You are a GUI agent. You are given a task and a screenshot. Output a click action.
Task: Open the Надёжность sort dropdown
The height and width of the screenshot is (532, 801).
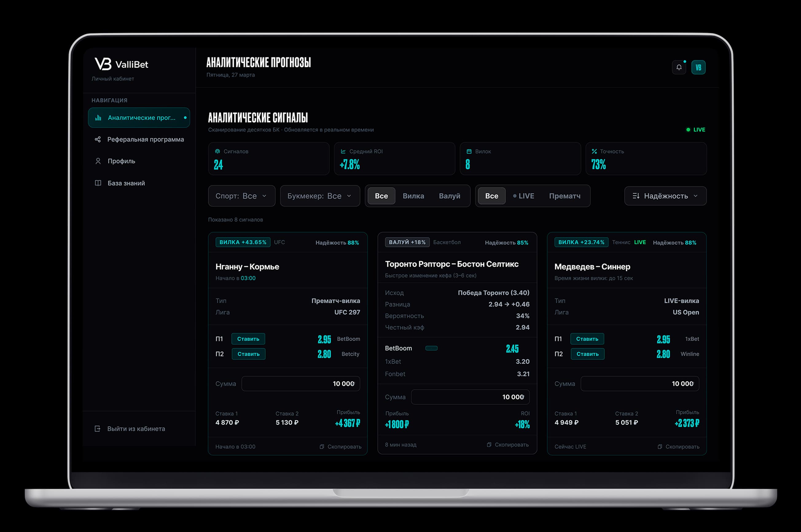pyautogui.click(x=665, y=196)
